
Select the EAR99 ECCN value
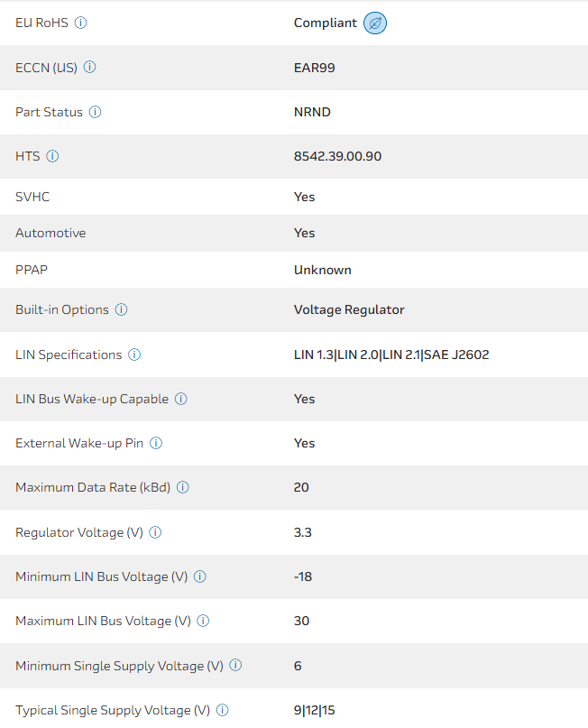pyautogui.click(x=315, y=68)
